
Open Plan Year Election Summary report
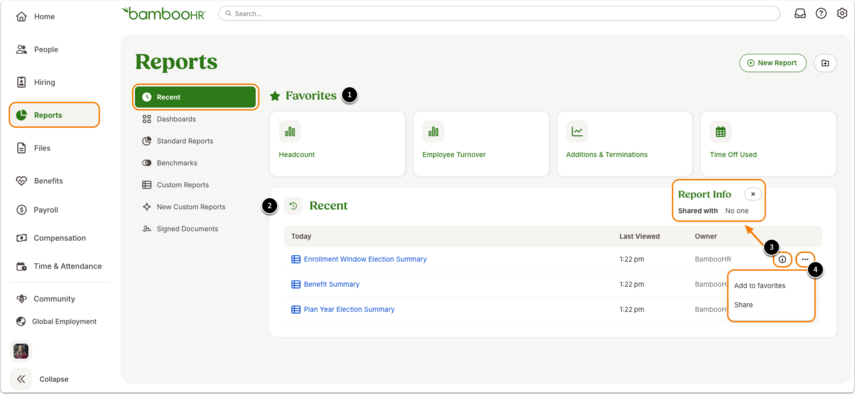pos(349,310)
